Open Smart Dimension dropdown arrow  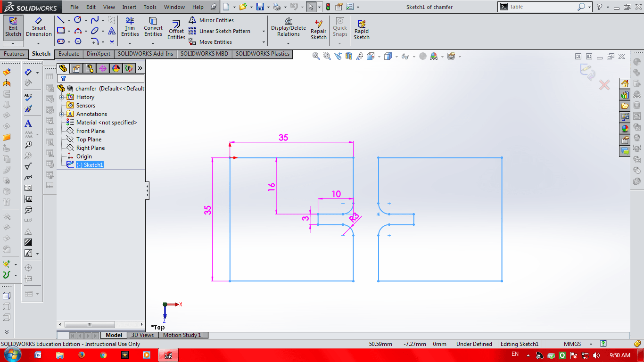point(39,43)
